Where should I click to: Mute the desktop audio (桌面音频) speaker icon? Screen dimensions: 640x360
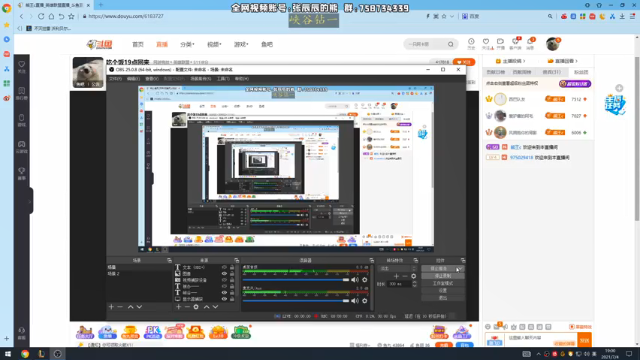[355, 280]
